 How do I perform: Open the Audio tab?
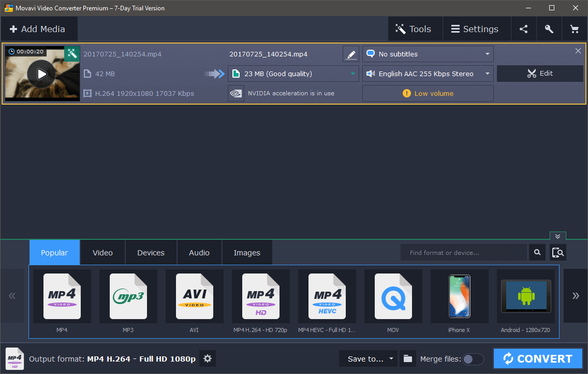(x=199, y=252)
